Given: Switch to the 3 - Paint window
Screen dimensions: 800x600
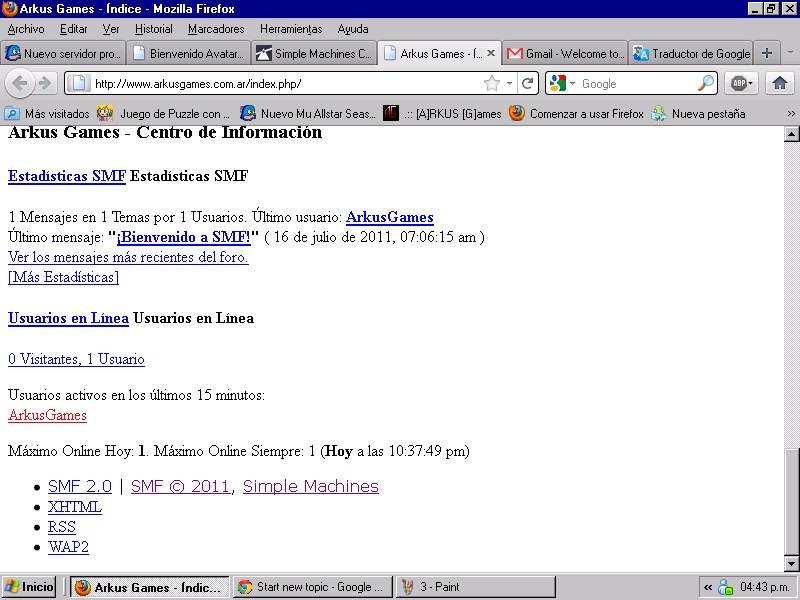Looking at the screenshot, I should click(x=476, y=587).
